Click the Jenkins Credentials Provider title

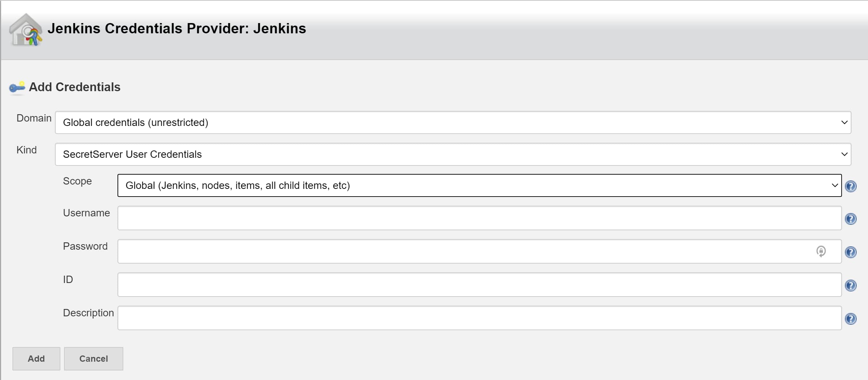coord(177,29)
